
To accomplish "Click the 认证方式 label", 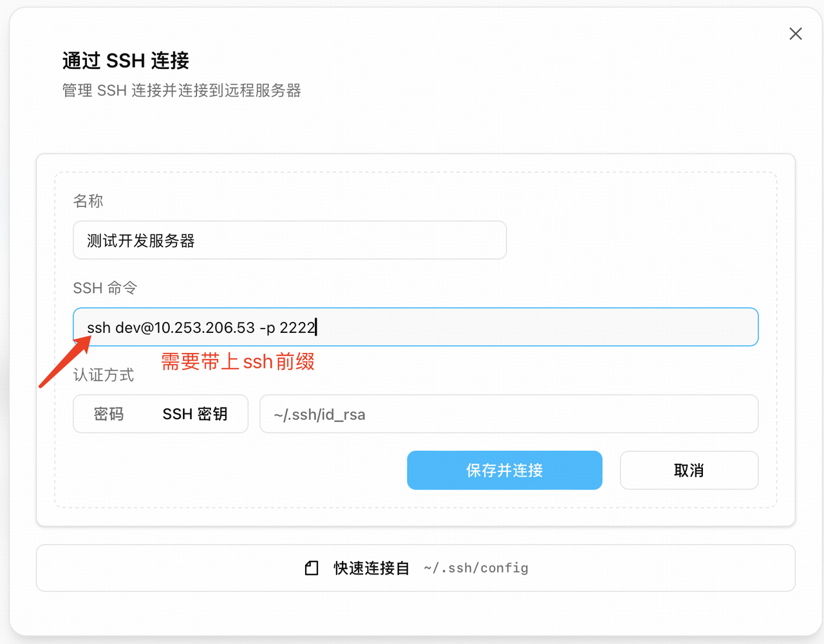I will click(103, 375).
